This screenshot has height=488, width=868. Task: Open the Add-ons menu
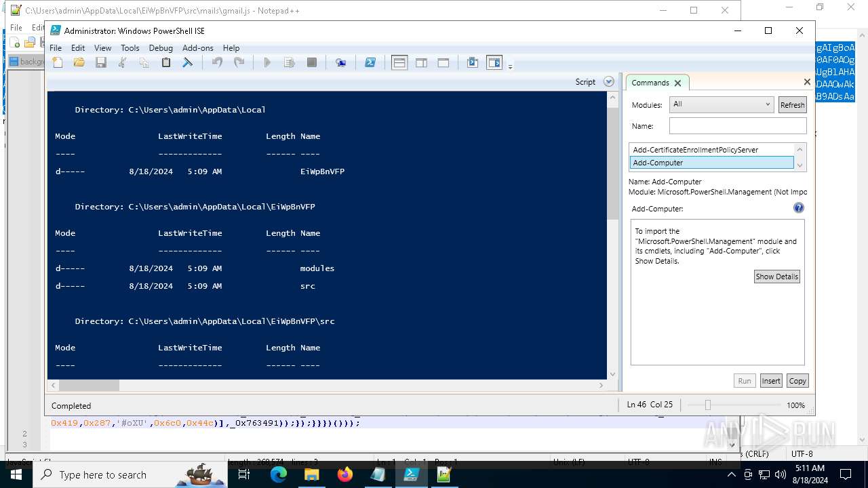coord(198,48)
